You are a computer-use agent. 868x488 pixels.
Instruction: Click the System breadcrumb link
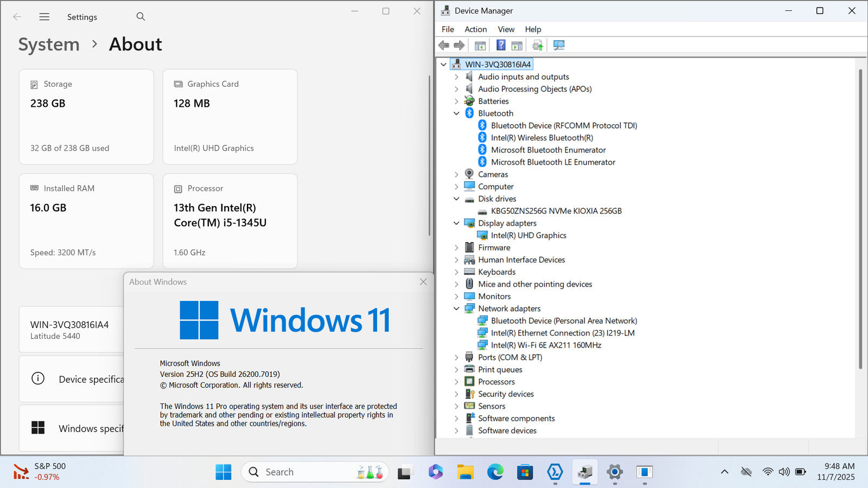tap(49, 44)
